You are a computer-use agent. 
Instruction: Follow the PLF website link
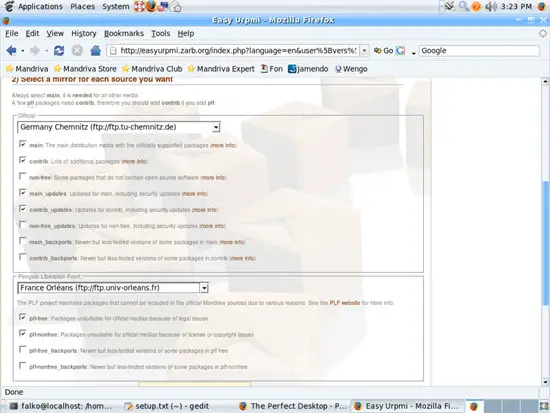(x=344, y=303)
